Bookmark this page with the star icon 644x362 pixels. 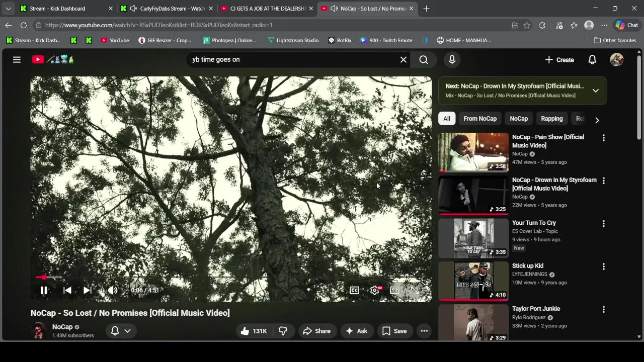click(x=527, y=25)
